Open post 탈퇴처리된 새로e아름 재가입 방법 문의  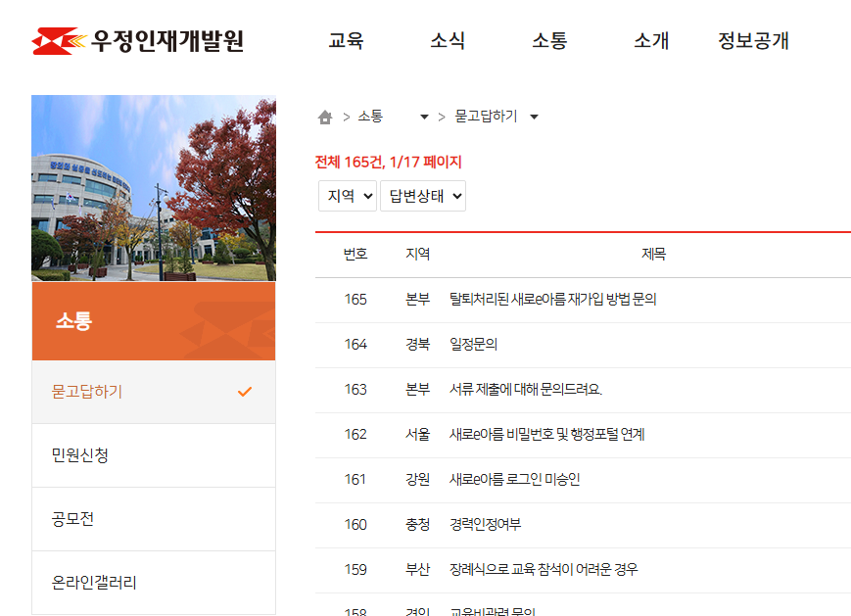click(x=553, y=299)
